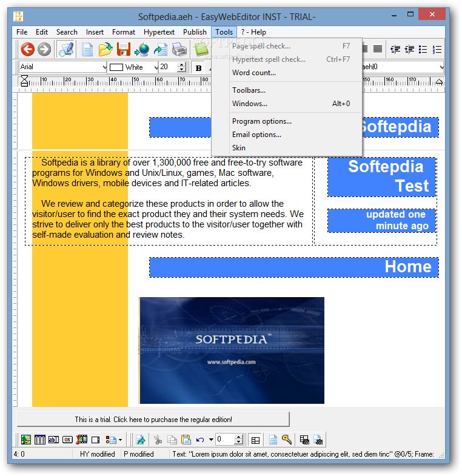This screenshot has width=462, height=476.
Task: Open dropdown beside the objects list icon
Action: point(121,440)
